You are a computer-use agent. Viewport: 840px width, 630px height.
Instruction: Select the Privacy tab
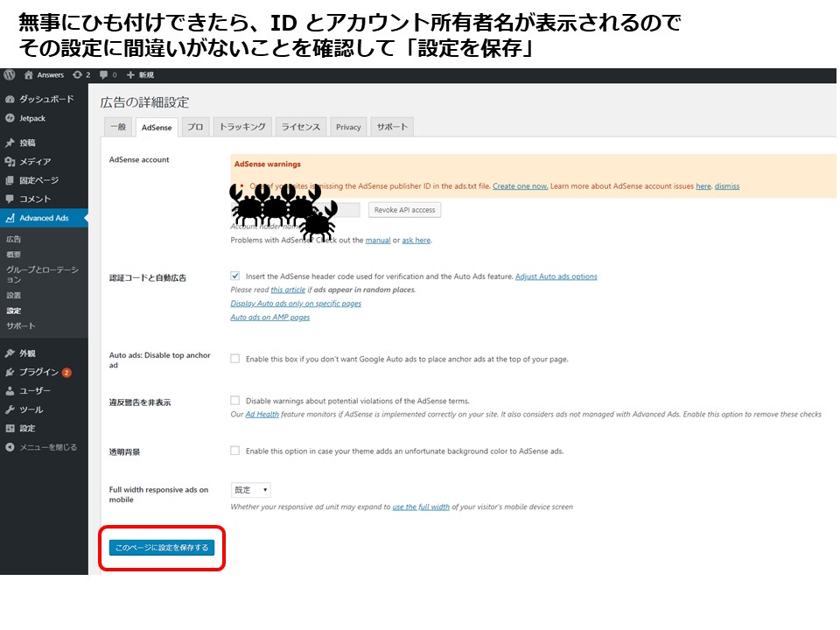tap(348, 127)
